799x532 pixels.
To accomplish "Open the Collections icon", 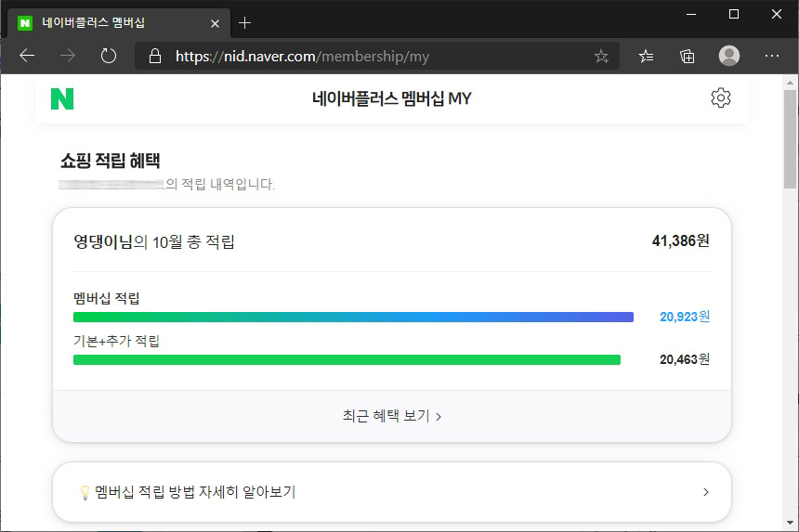I will tap(688, 56).
